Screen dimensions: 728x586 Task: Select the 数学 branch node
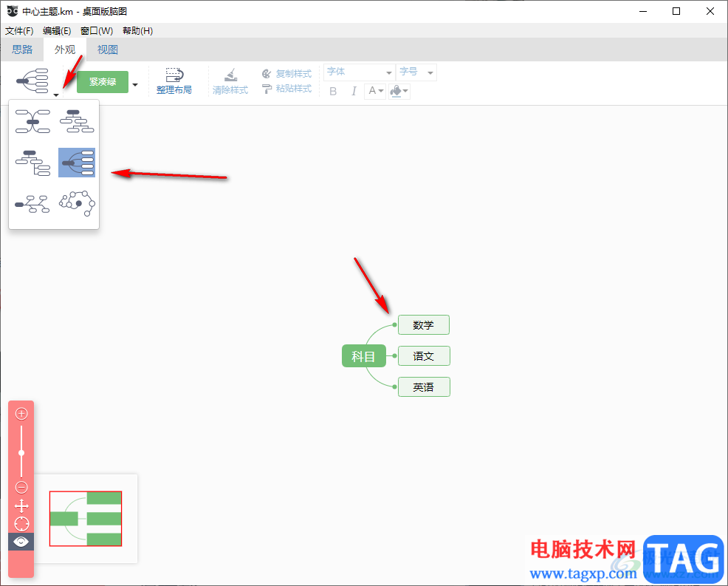coord(423,325)
